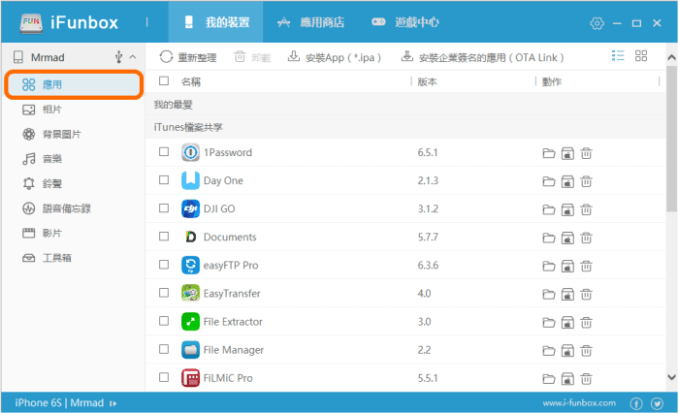
Task: Sort by the 名稱 column header
Action: point(191,81)
